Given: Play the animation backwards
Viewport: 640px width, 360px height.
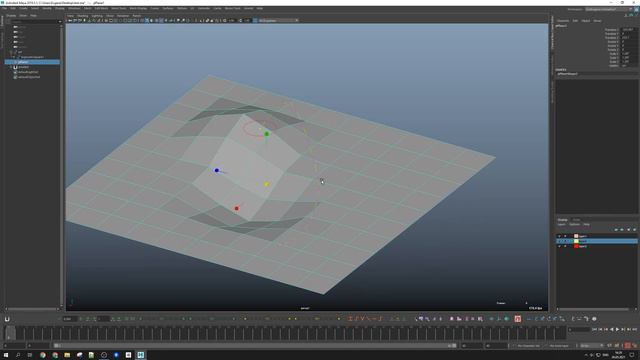Looking at the screenshot, I should point(611,329).
